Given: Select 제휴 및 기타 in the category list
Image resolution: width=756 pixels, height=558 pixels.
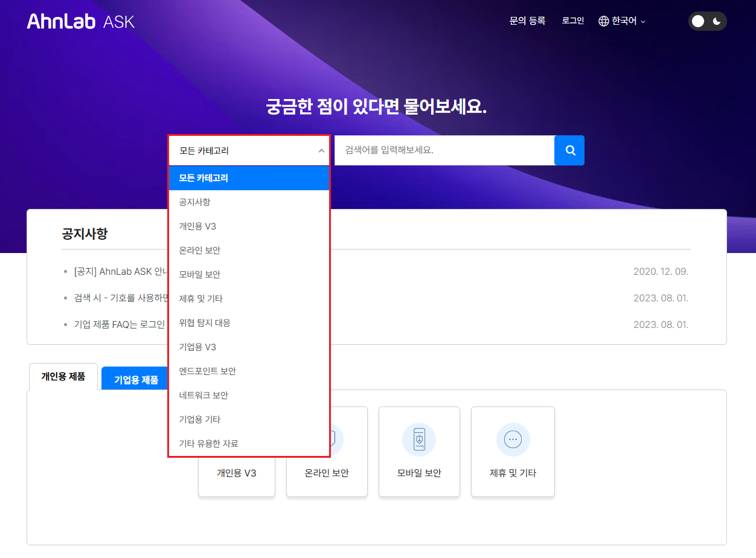Looking at the screenshot, I should tap(249, 299).
